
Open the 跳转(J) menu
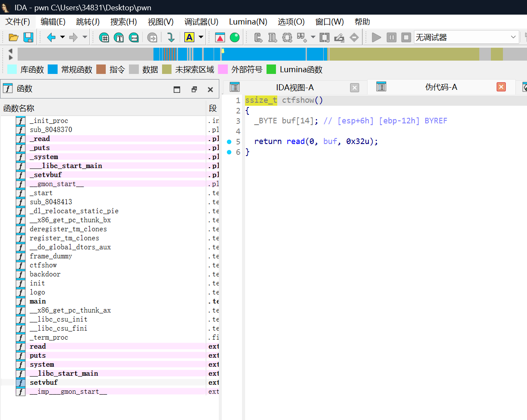(x=88, y=21)
